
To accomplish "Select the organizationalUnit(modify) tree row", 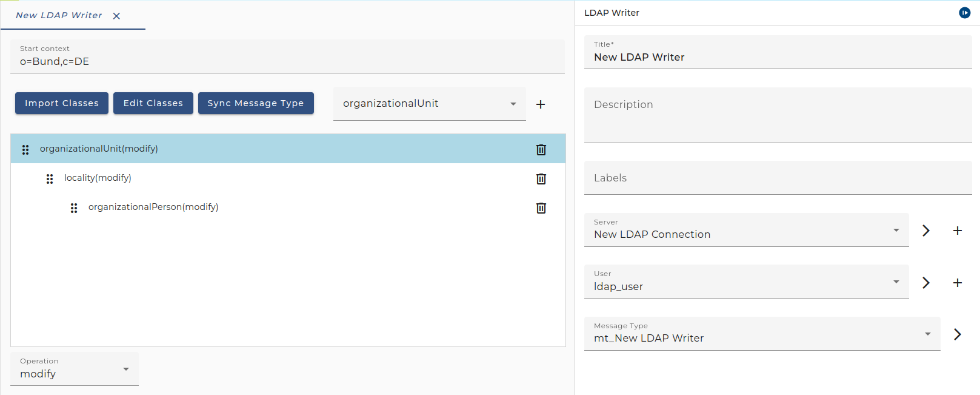I will pyautogui.click(x=288, y=149).
